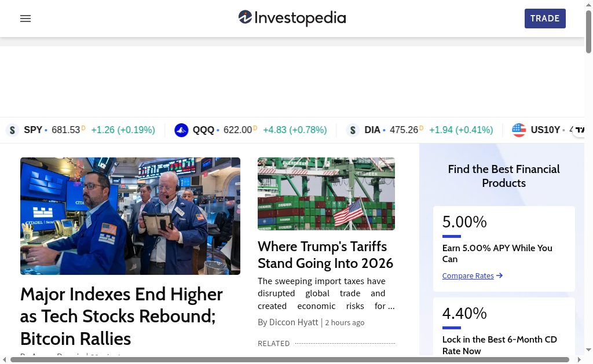Open the Compare Rates link

tap(468, 276)
